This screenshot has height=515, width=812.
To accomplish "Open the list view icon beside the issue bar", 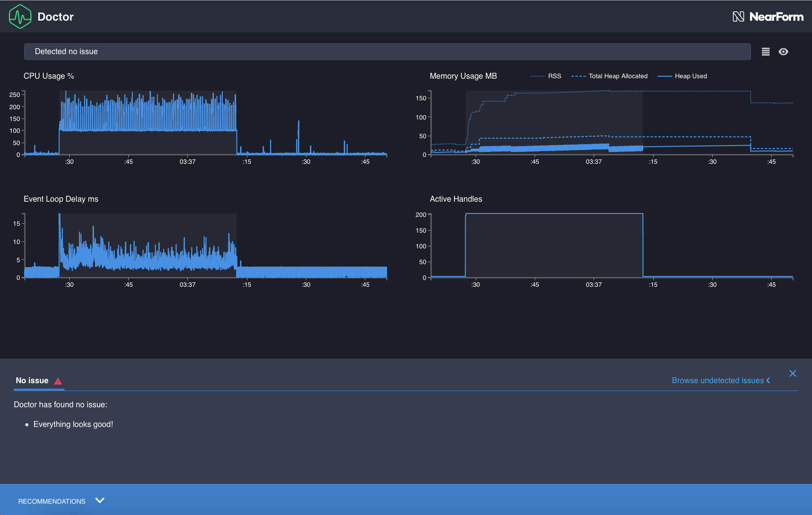I will click(x=765, y=51).
